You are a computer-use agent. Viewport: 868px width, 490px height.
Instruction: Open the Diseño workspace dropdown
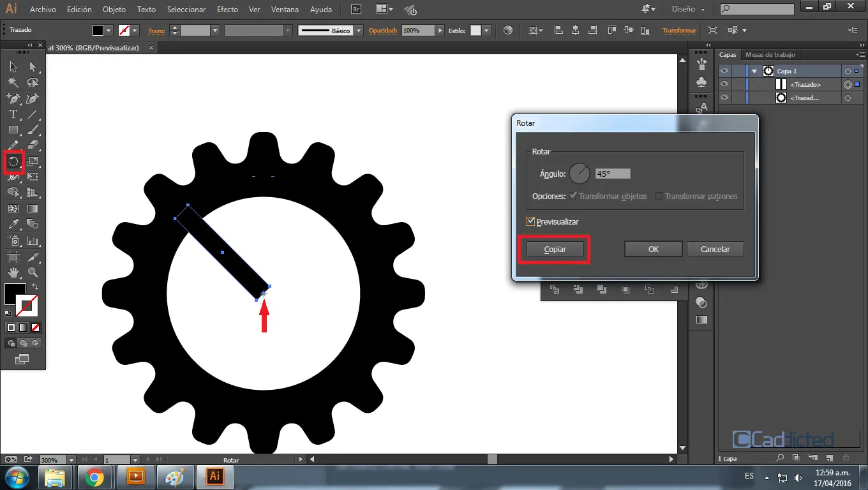(688, 10)
